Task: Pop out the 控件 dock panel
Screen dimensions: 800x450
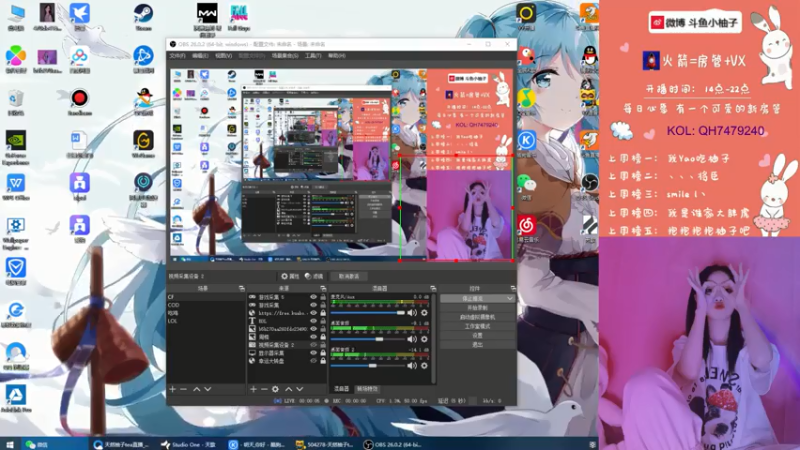Action: (513, 289)
